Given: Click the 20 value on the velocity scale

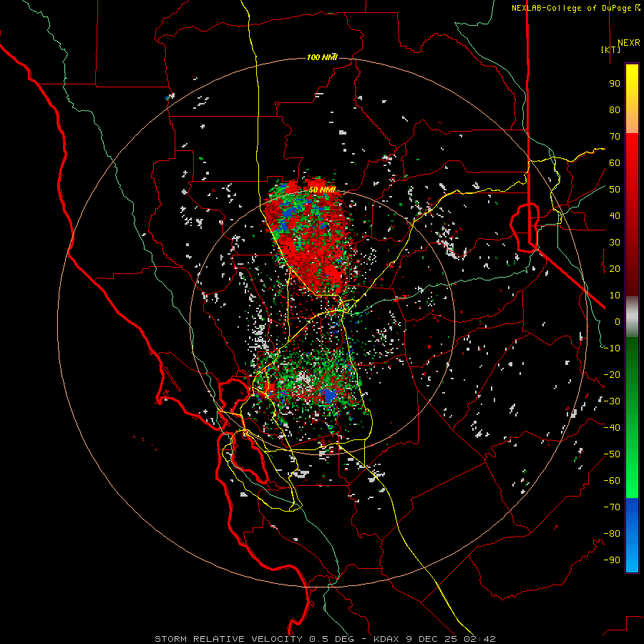Looking at the screenshot, I should (x=615, y=269).
